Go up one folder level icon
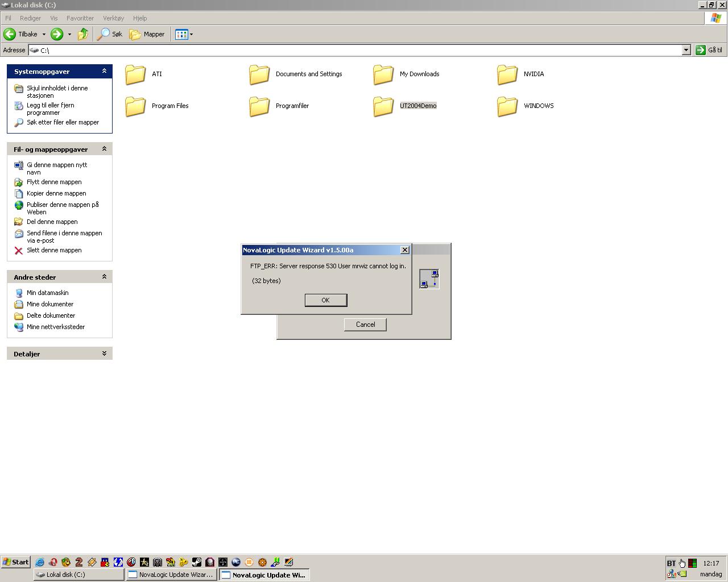The image size is (728, 582). coord(83,34)
